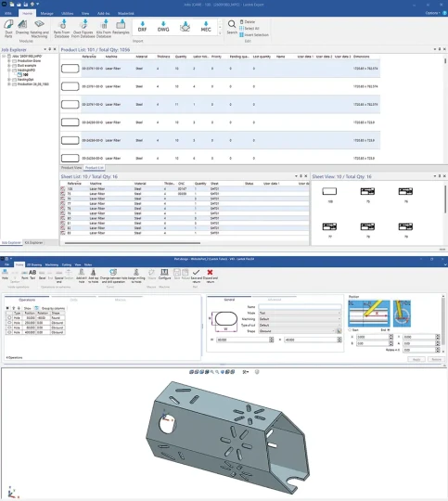Switch to the Manage ribbon tab
Screen dimensions: 448x501
pos(46,13)
